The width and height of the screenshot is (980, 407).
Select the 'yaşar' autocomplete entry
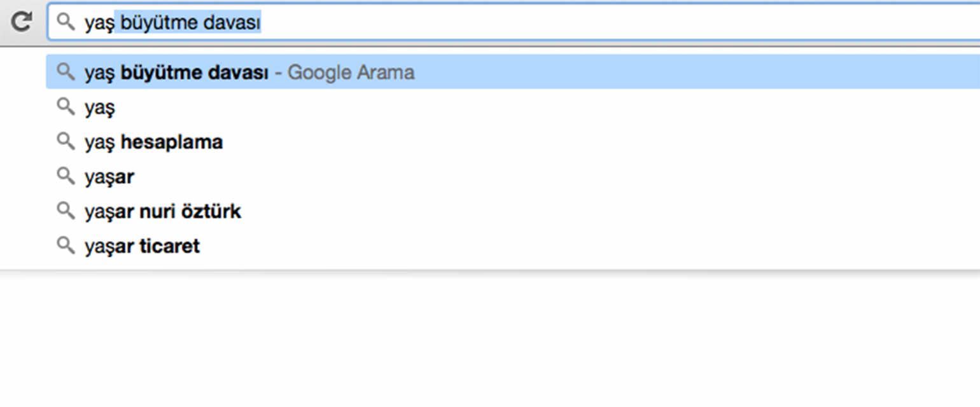(x=513, y=176)
